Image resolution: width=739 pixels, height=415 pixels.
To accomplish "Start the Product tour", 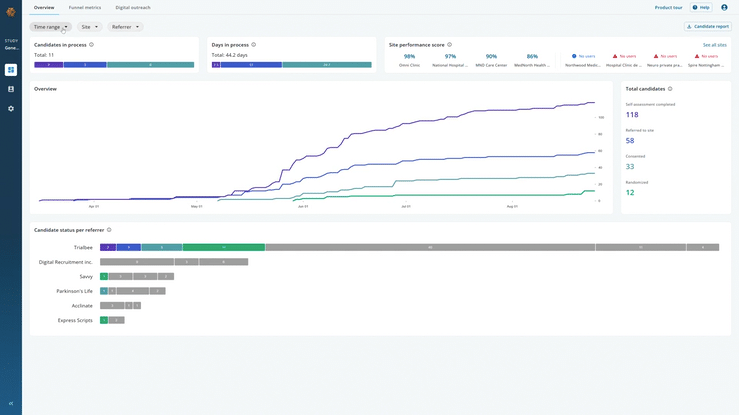I will point(668,7).
